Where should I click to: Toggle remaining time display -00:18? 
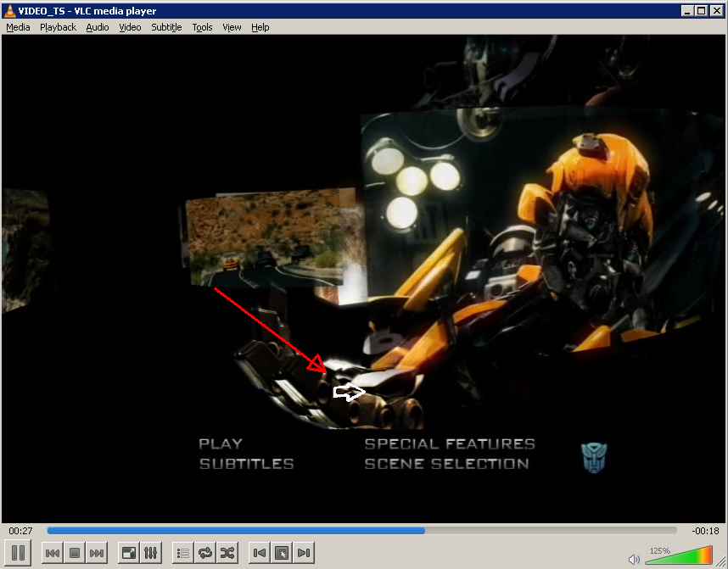(x=705, y=531)
